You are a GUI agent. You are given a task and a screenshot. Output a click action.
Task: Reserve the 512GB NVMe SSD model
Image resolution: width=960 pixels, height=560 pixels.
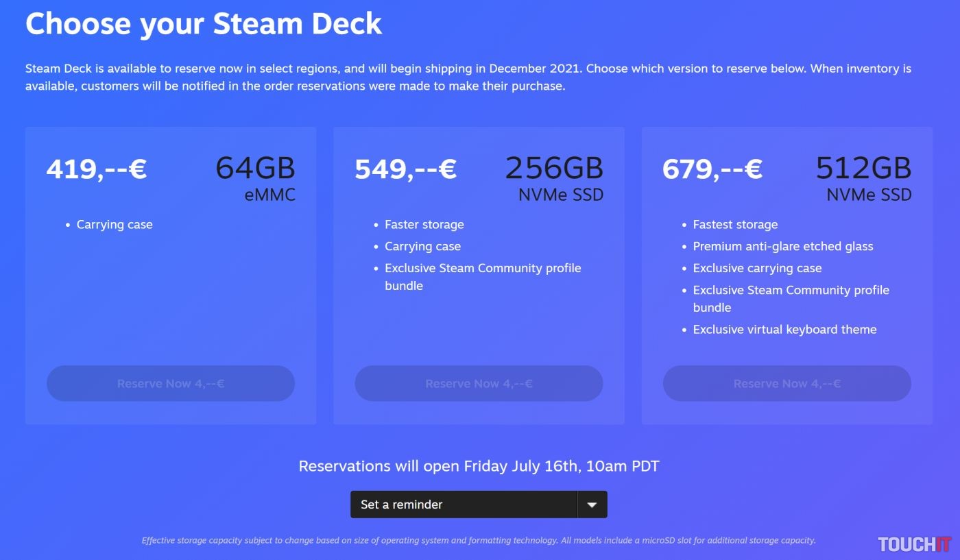(x=787, y=384)
